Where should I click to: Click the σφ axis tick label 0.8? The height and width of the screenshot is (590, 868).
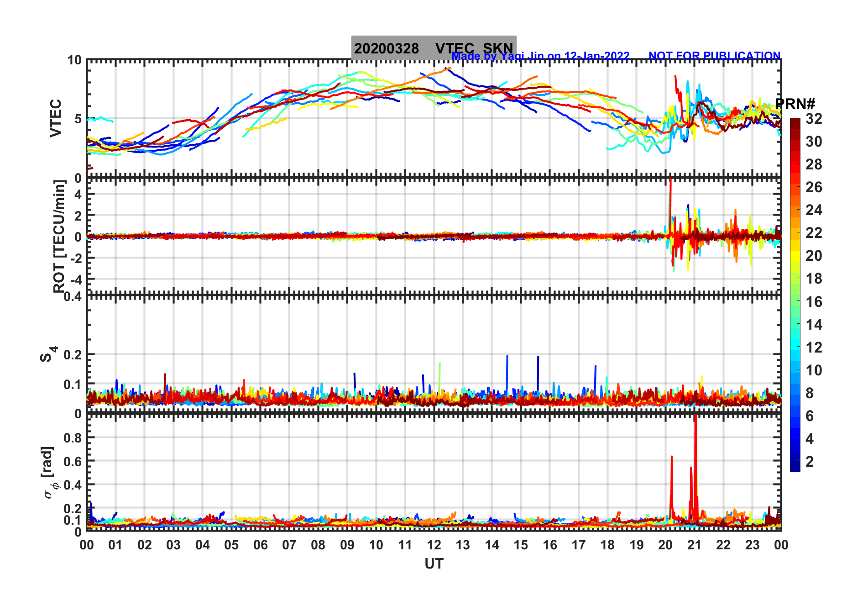(73, 438)
